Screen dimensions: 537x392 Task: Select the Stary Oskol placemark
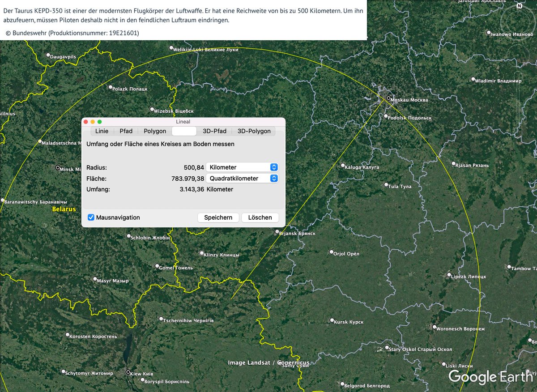point(387,348)
